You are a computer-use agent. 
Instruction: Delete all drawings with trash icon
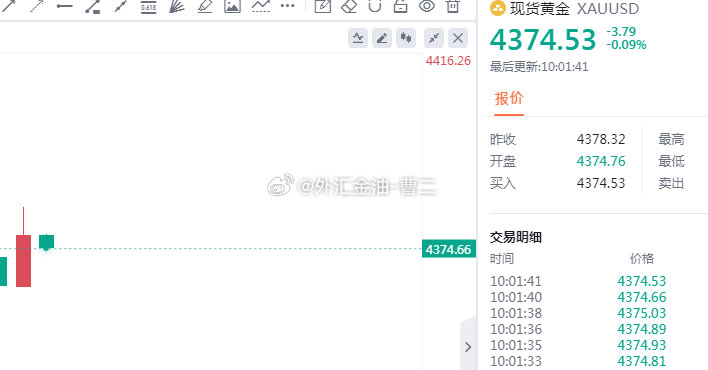453,6
